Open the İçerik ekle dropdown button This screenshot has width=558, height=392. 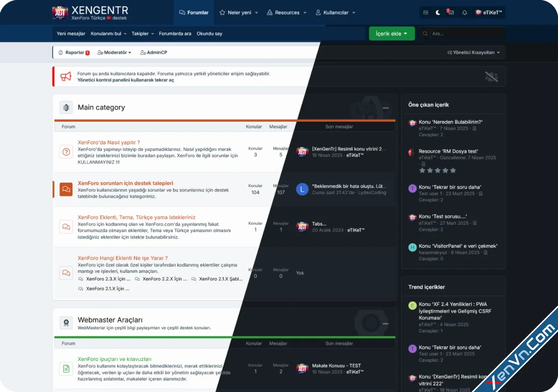click(391, 34)
